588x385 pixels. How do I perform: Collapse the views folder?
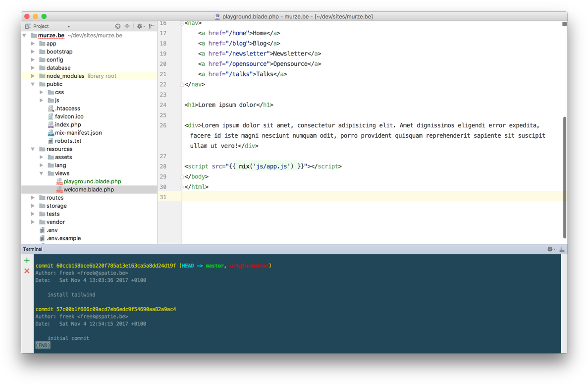(42, 173)
